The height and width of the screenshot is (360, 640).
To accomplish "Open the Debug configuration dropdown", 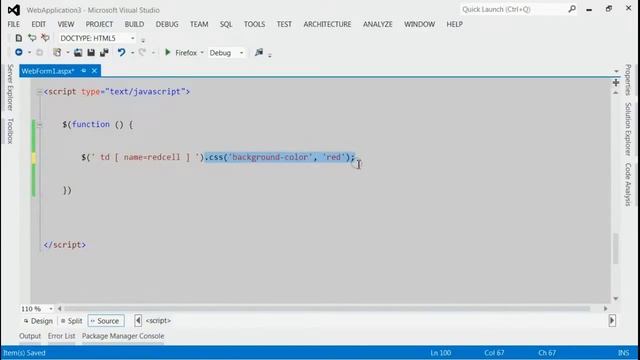I will coord(242,53).
